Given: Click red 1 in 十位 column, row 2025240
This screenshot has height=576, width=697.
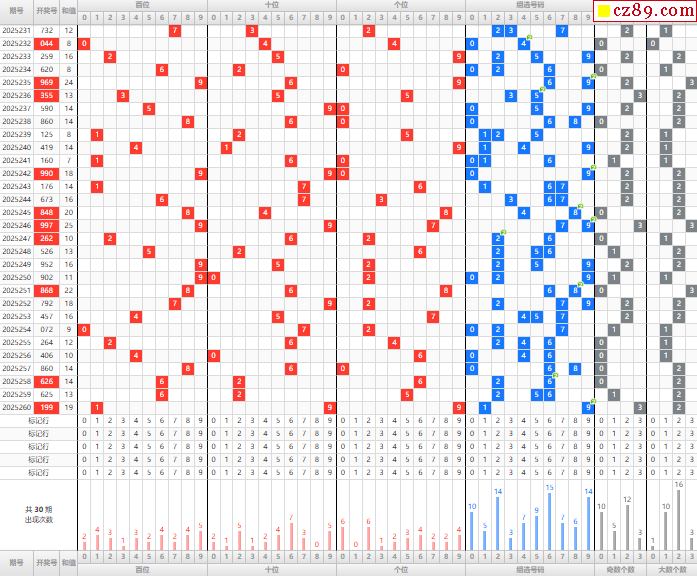Looking at the screenshot, I should click(226, 147).
